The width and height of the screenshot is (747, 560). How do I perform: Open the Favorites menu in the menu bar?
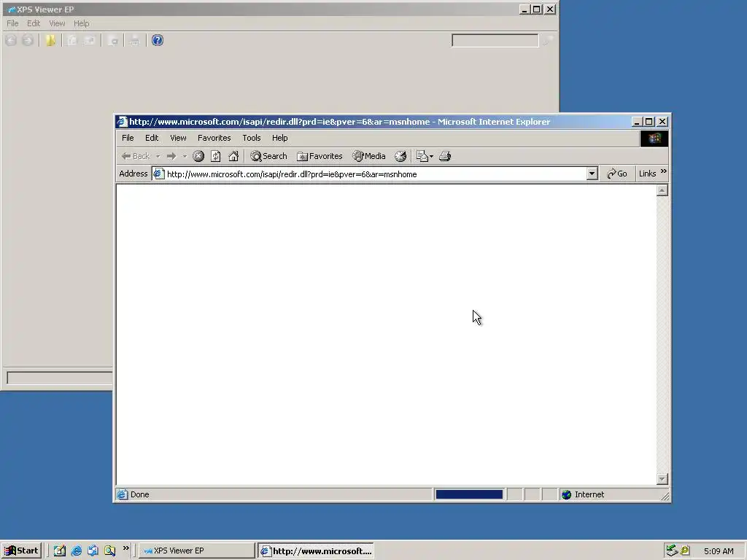click(x=214, y=138)
